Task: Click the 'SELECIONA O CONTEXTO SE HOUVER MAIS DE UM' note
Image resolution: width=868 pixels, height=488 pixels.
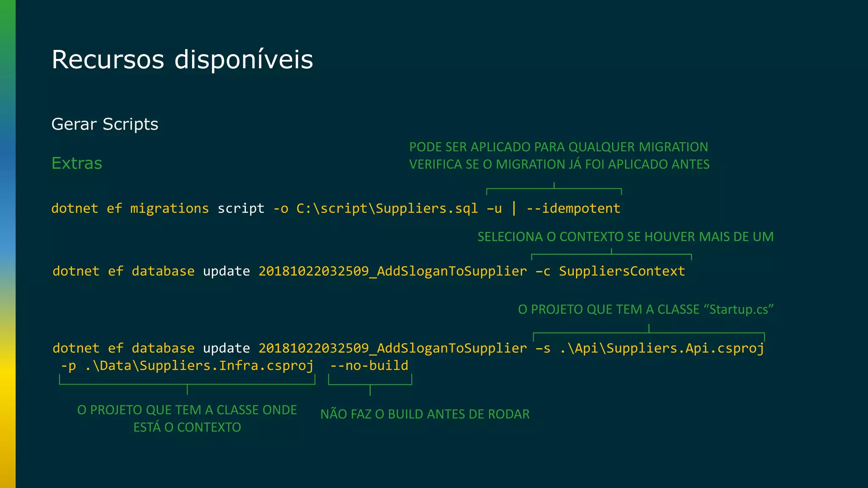Action: pos(626,236)
